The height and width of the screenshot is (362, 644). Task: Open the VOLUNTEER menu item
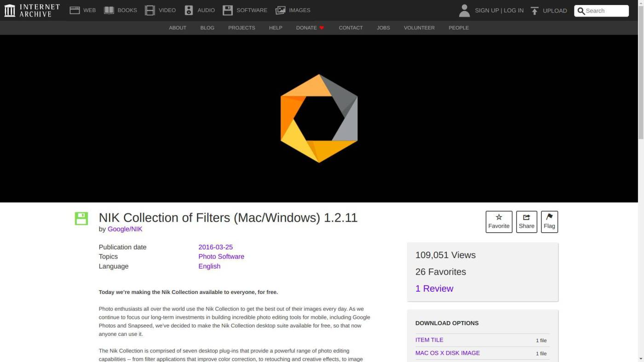(x=419, y=28)
